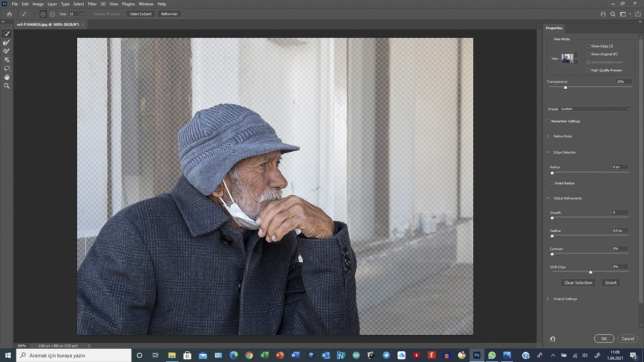Image resolution: width=644 pixels, height=362 pixels.
Task: Switch brush to subtract from selection mode
Action: (x=52, y=14)
